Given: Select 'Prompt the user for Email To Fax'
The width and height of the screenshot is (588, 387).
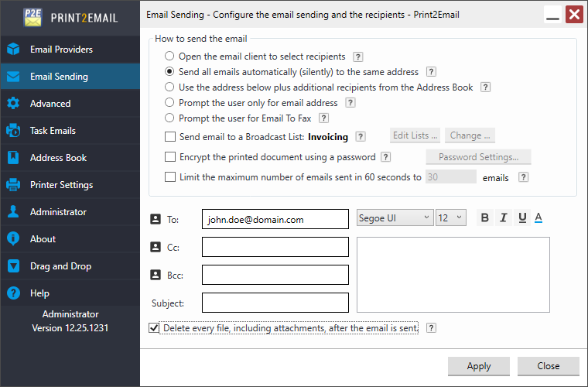Looking at the screenshot, I should (169, 118).
